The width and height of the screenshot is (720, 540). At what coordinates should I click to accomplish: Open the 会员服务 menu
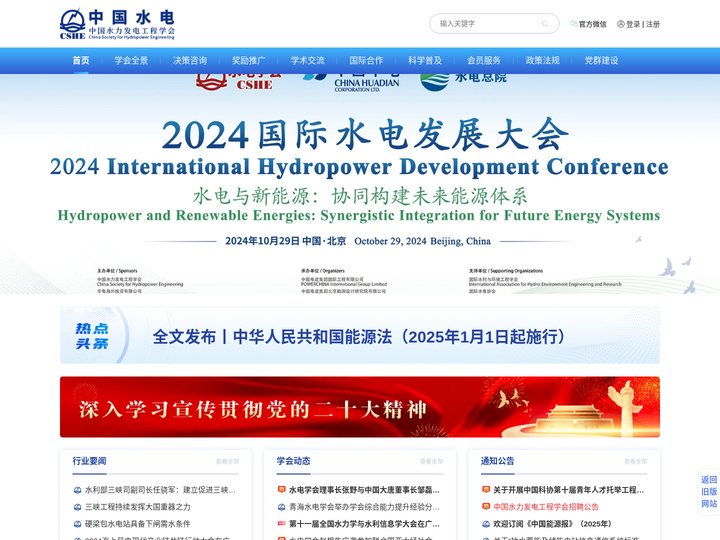pyautogui.click(x=484, y=60)
